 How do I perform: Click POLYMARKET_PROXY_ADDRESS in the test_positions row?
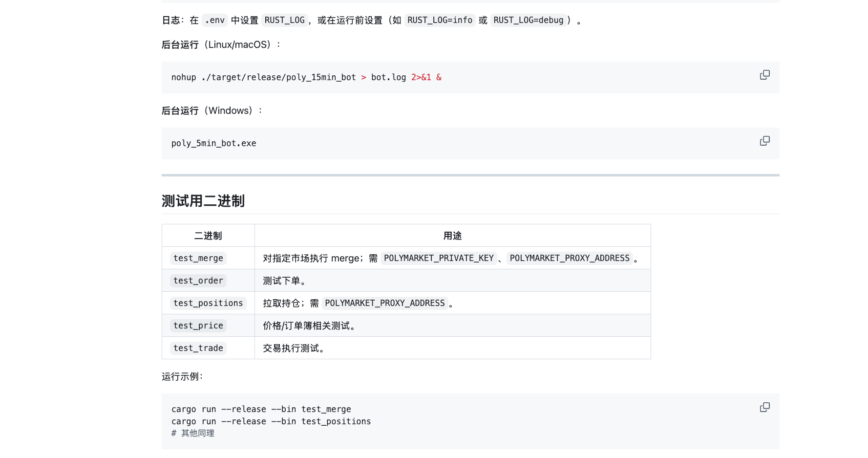384,303
